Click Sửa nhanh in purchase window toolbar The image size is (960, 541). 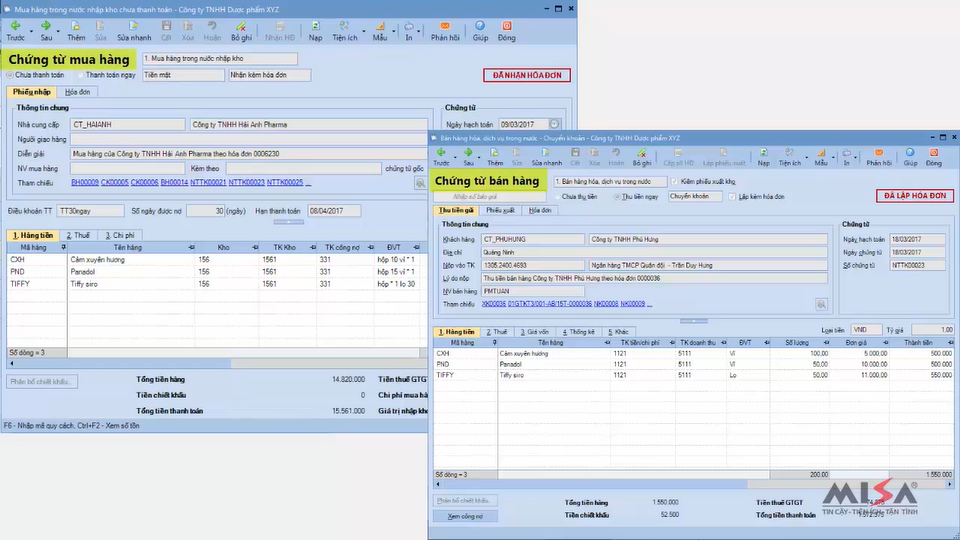tap(133, 30)
